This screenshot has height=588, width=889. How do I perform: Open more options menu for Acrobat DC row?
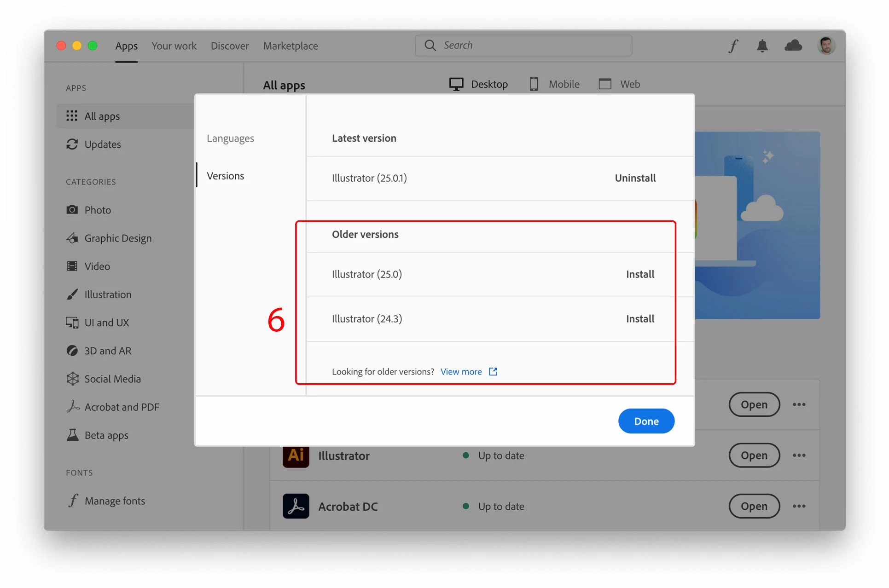click(x=799, y=506)
